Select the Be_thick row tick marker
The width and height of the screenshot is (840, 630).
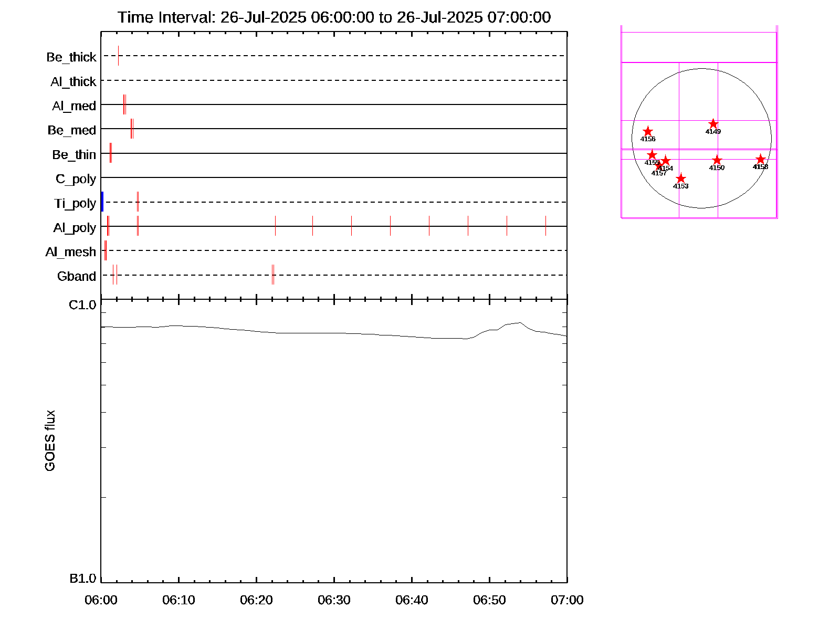tap(118, 56)
